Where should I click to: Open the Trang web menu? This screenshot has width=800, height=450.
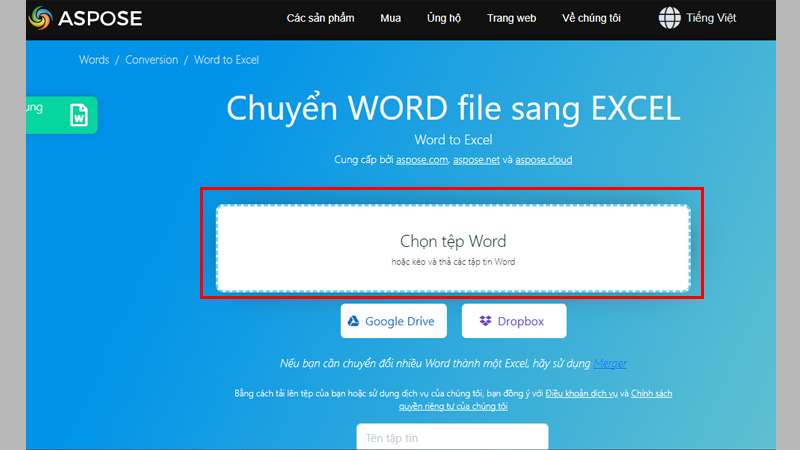click(x=511, y=18)
